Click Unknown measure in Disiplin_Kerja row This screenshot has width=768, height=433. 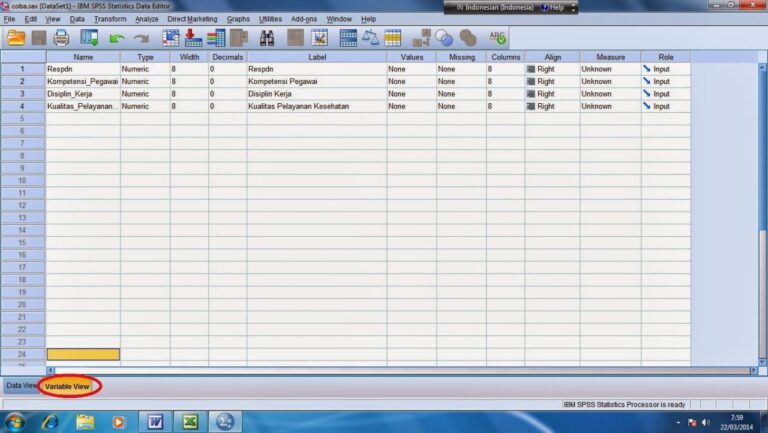tap(610, 94)
